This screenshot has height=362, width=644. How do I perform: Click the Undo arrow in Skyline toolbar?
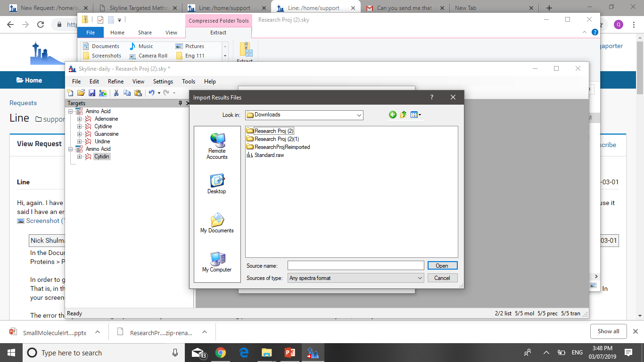coord(151,93)
